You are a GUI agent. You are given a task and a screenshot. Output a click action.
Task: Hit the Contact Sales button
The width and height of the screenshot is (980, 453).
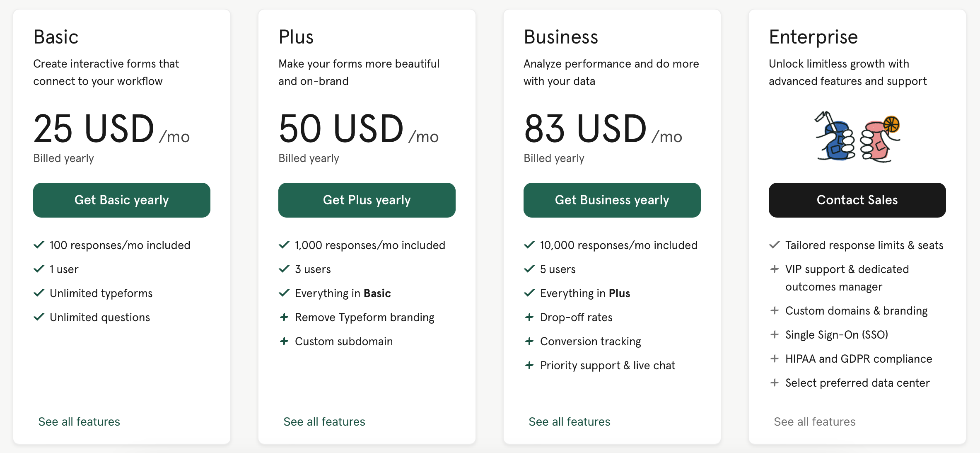[857, 200]
